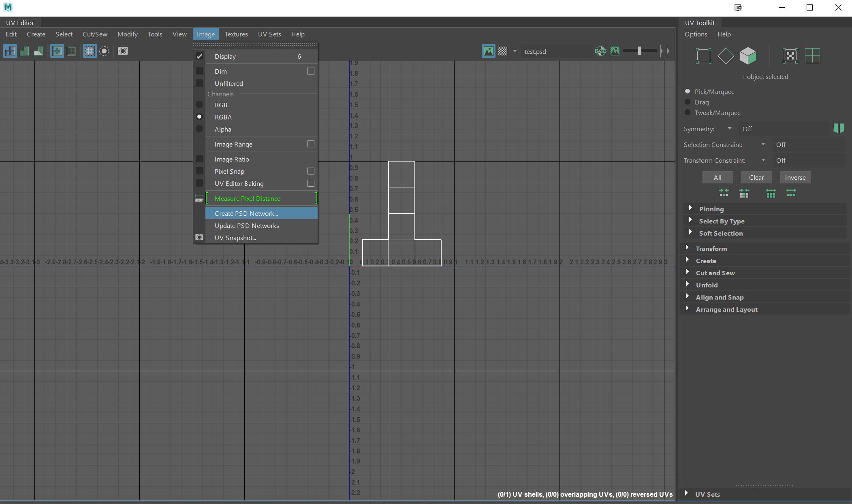
Task: Select RGBA channel mode
Action: [223, 117]
